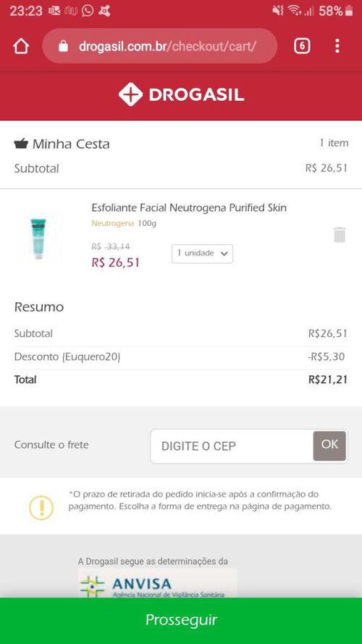Click the DIGITE O CEP field
The width and height of the screenshot is (362, 644).
tap(232, 446)
